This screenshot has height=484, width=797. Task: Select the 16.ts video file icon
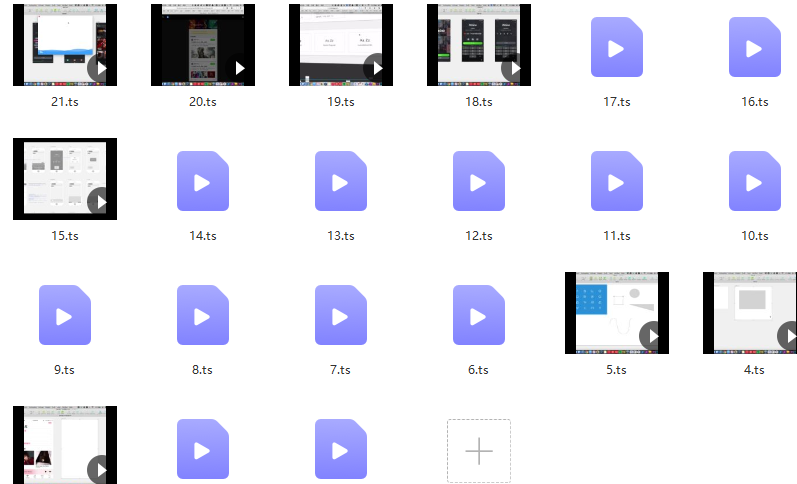point(755,47)
